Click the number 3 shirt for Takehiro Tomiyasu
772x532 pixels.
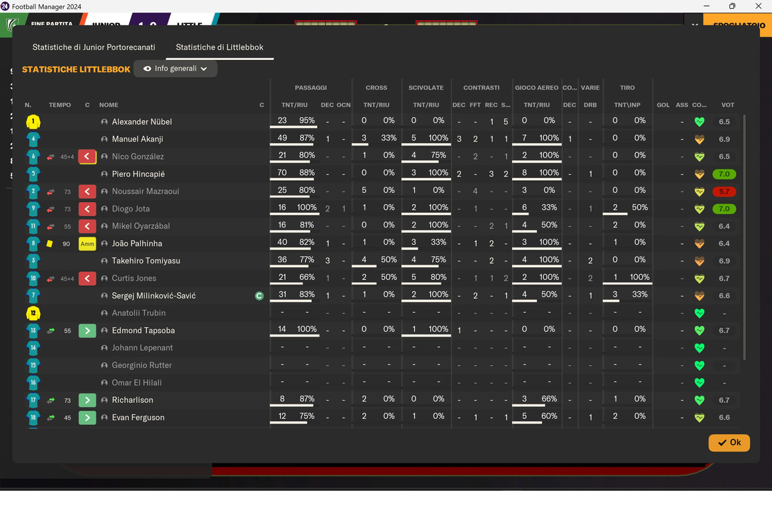point(33,261)
